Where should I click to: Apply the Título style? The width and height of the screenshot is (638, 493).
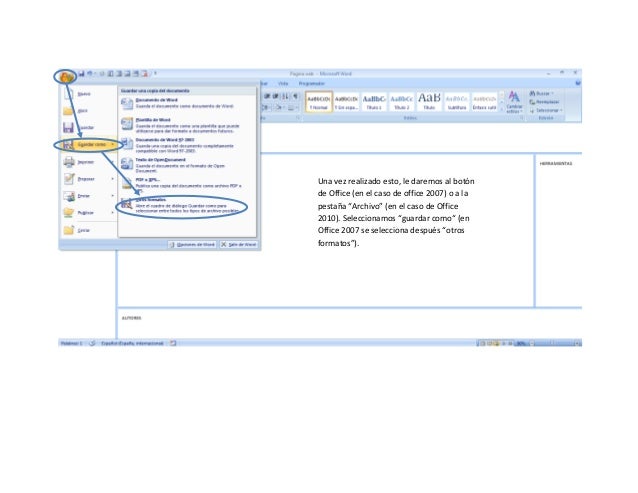click(x=429, y=102)
